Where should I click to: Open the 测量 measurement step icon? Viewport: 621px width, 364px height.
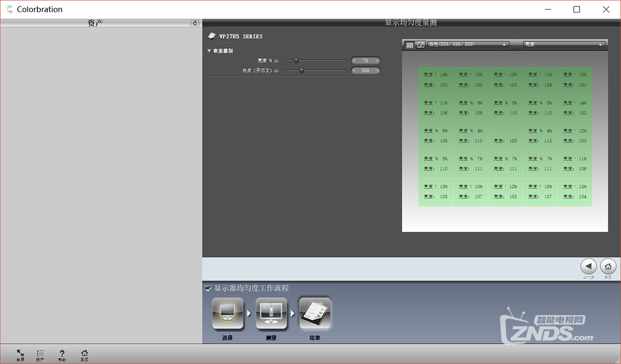[x=271, y=314]
